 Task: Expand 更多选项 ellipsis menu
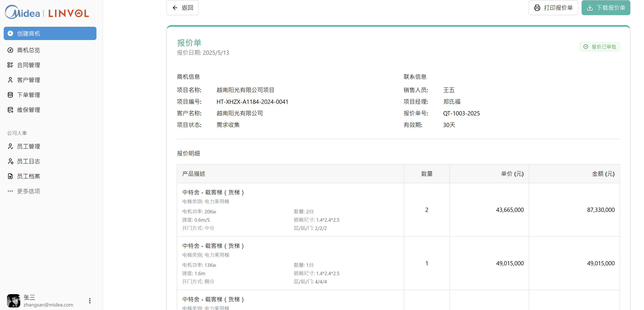pos(10,191)
